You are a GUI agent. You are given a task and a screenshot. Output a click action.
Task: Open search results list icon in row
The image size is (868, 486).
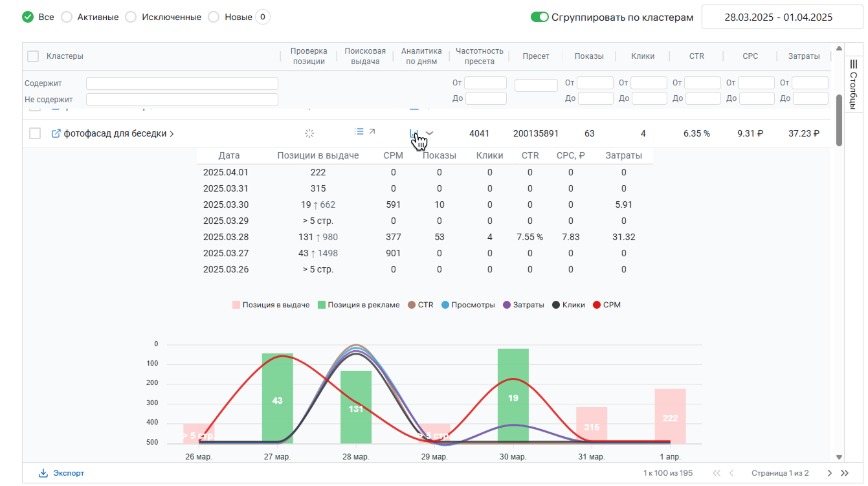[x=359, y=131]
